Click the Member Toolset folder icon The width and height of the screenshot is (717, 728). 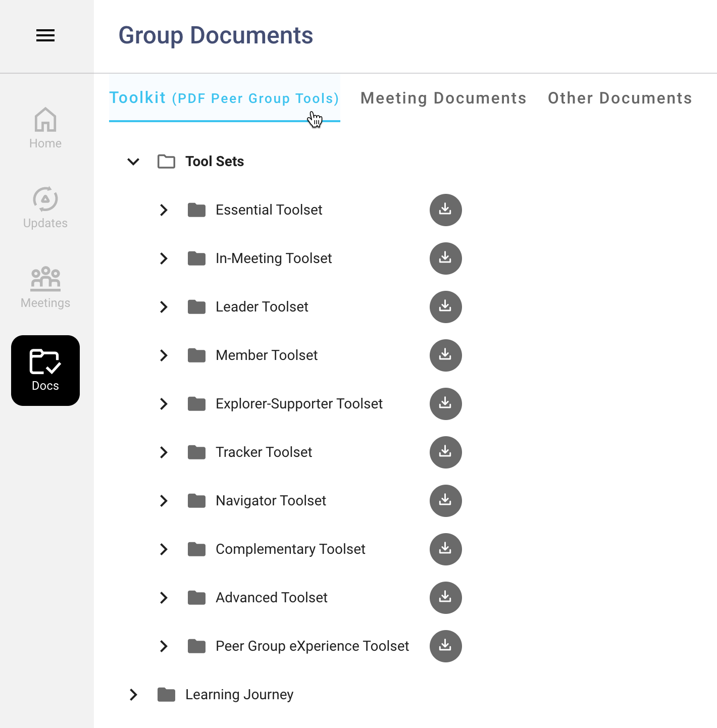pyautogui.click(x=196, y=355)
